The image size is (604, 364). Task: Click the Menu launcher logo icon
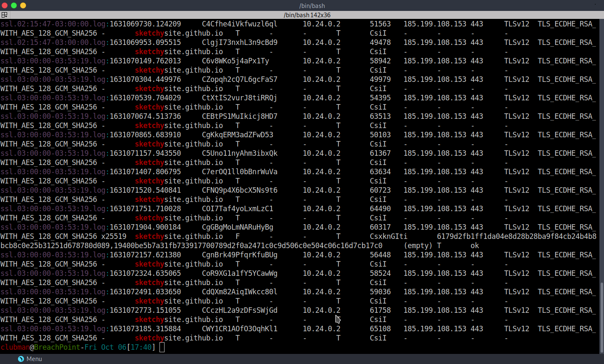tap(21, 359)
